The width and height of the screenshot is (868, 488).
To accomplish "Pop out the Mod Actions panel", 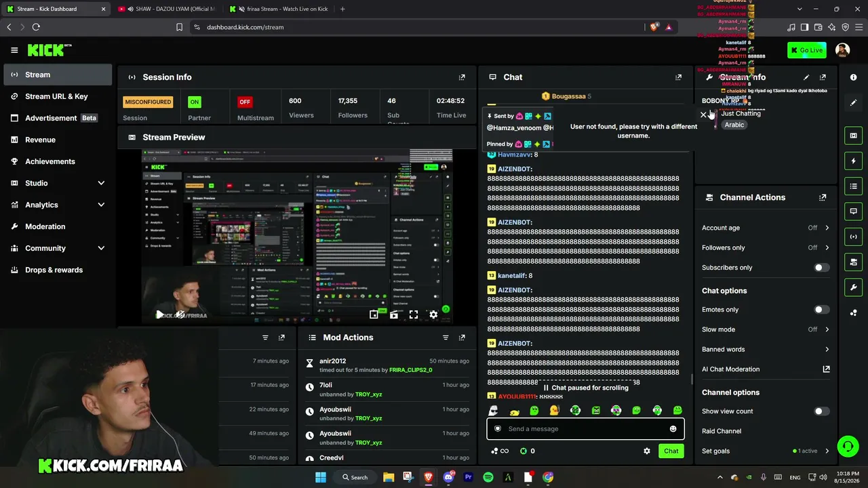I will [462, 338].
